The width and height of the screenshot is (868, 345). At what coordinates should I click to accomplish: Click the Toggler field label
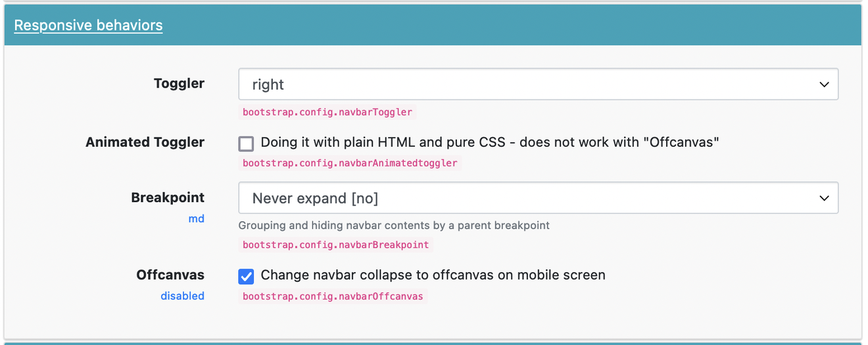click(179, 84)
